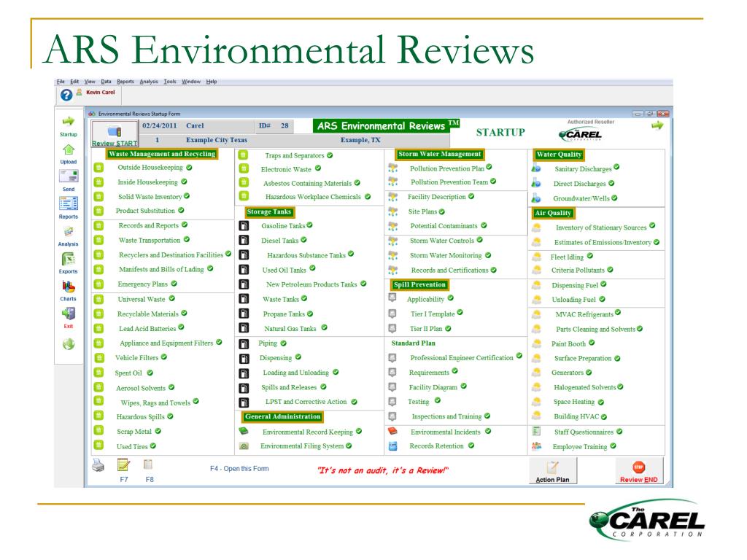Viewport: 747px width, 560px height.
Task: Toggle the check mark beside Site Plans
Action: (x=442, y=212)
